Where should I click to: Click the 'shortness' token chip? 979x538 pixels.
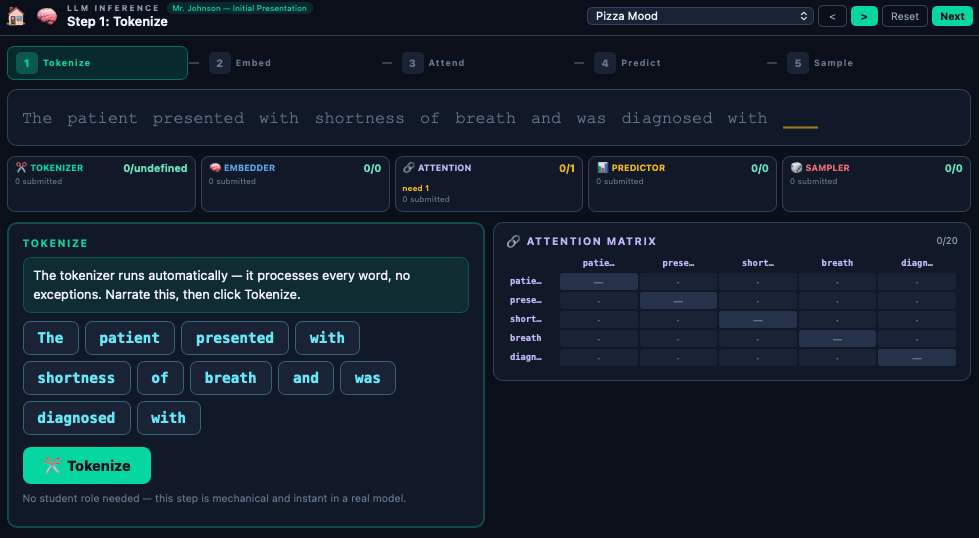tap(77, 378)
